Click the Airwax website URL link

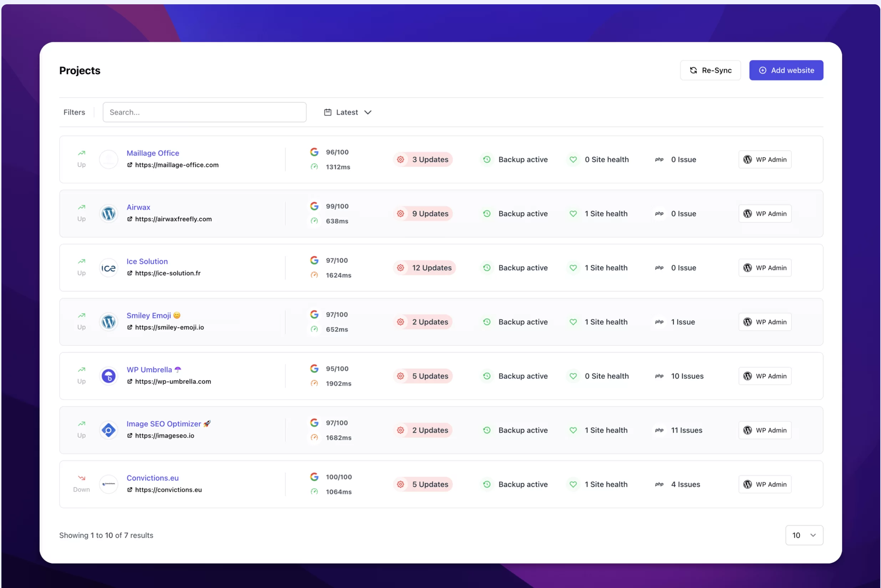173,219
